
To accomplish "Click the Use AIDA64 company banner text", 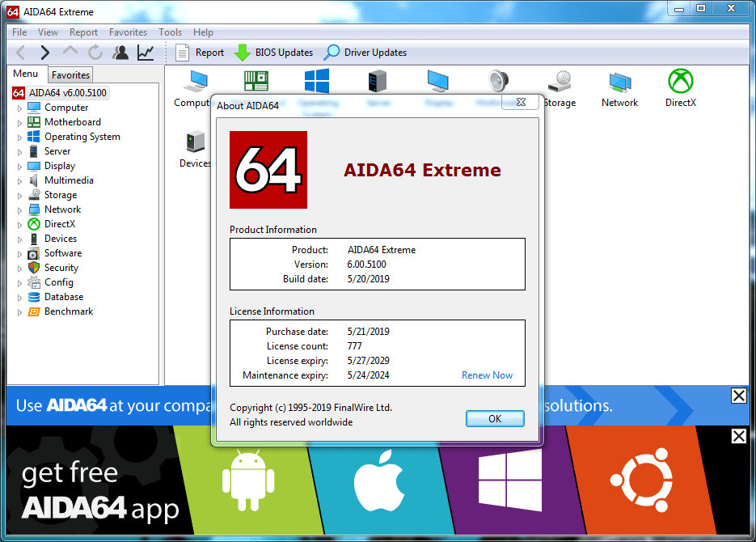I will coord(113,405).
